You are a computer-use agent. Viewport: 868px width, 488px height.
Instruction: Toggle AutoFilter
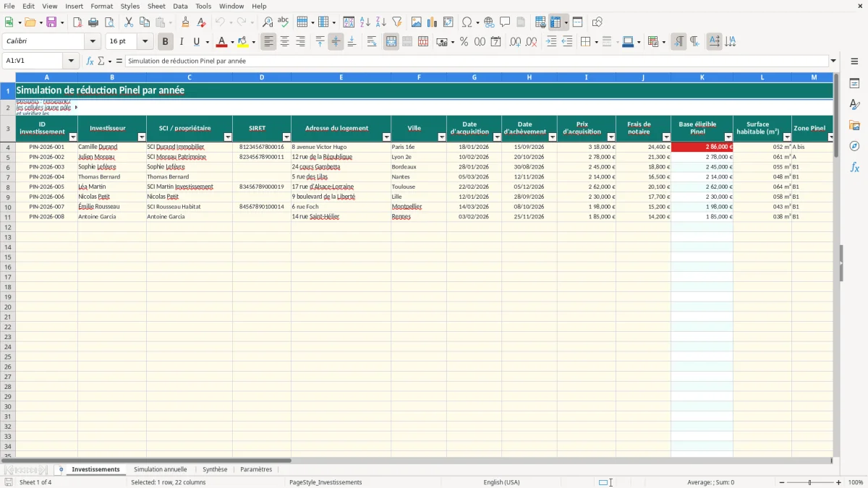[397, 22]
